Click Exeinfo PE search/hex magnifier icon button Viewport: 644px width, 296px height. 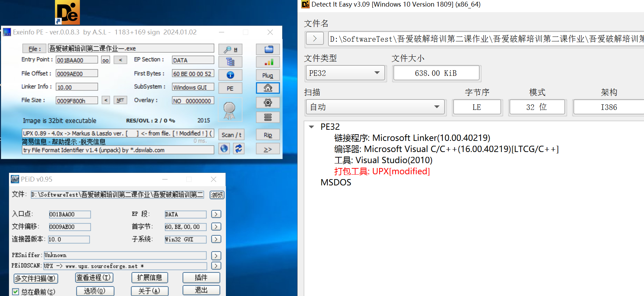230,49
